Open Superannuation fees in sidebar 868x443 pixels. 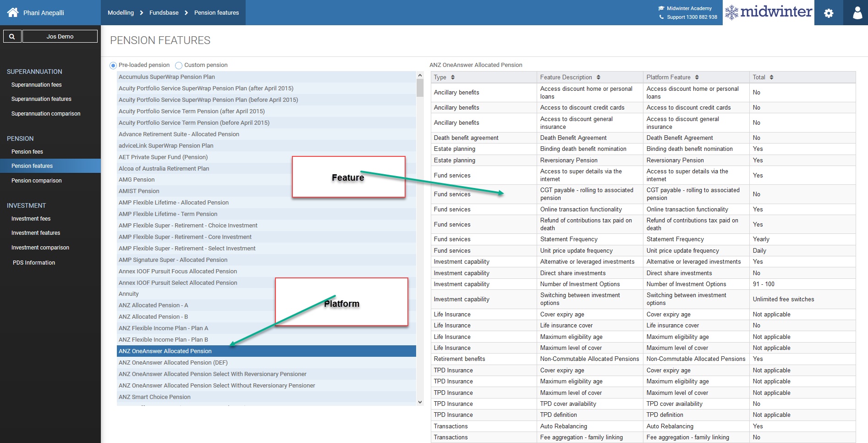coord(37,85)
